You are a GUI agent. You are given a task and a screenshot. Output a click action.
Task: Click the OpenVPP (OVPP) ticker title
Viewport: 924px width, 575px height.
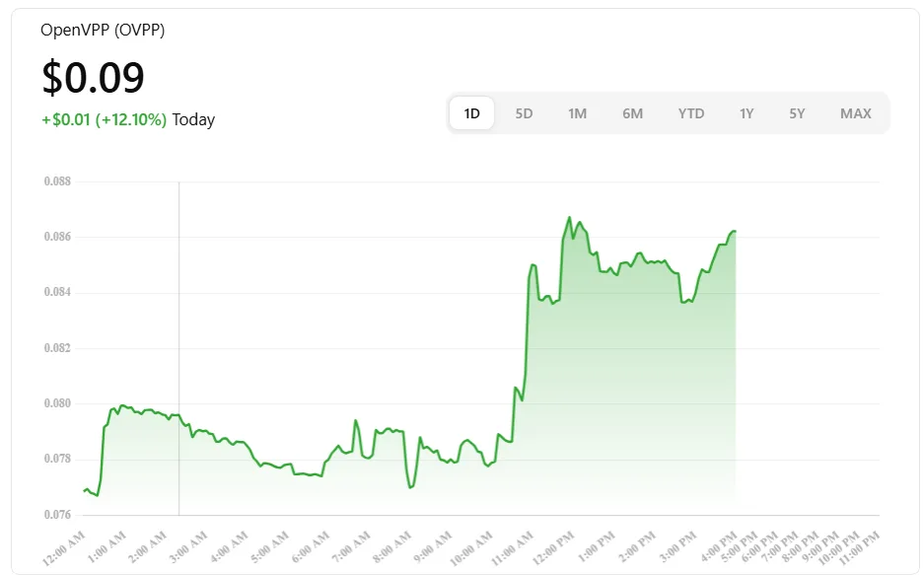click(102, 30)
